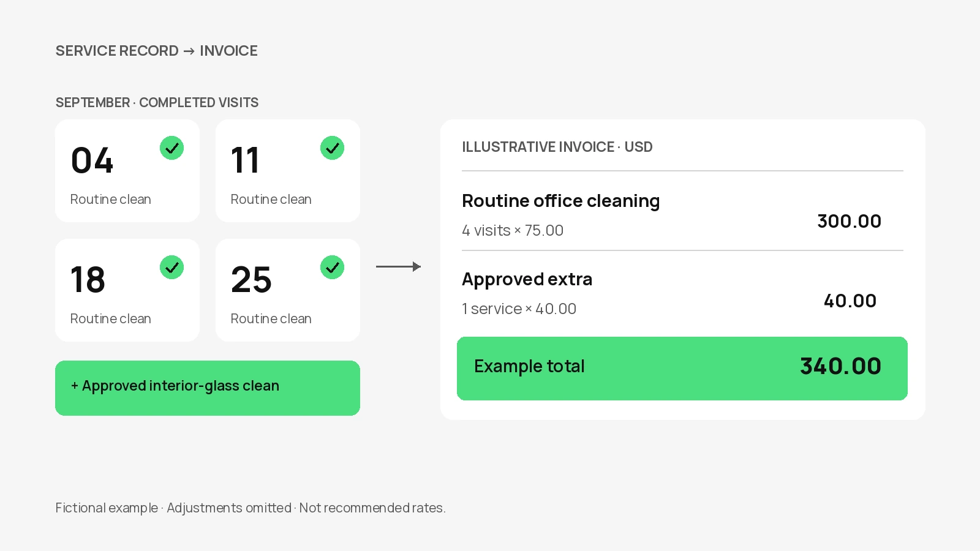Click the "340.00" total amount
The height and width of the screenshot is (551, 980).
click(x=841, y=366)
